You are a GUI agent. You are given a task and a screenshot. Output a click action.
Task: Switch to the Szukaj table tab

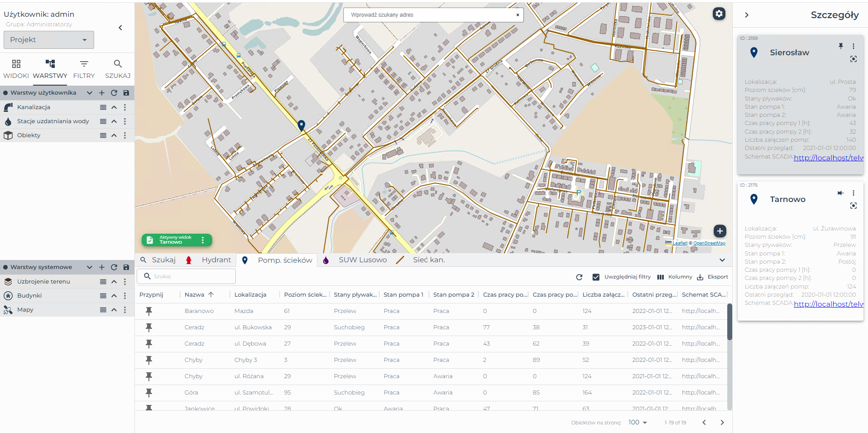pyautogui.click(x=158, y=260)
